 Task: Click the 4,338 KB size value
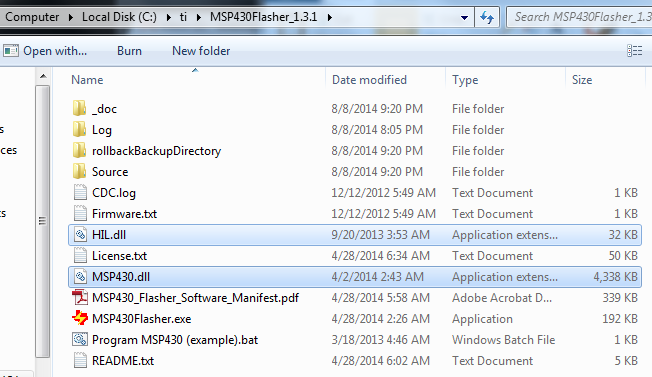click(x=615, y=277)
